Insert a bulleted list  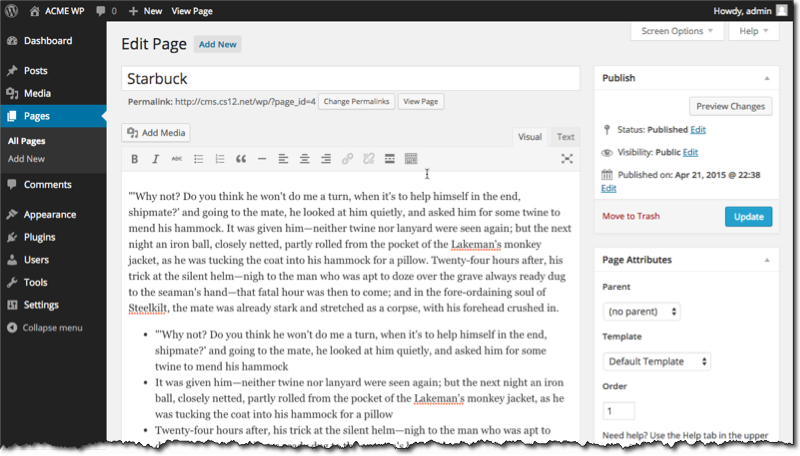(198, 159)
